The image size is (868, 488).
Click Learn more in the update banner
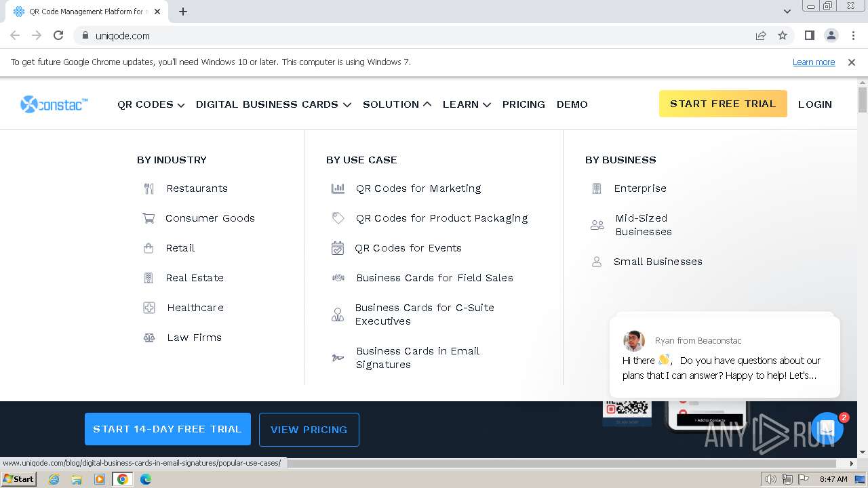click(x=814, y=62)
